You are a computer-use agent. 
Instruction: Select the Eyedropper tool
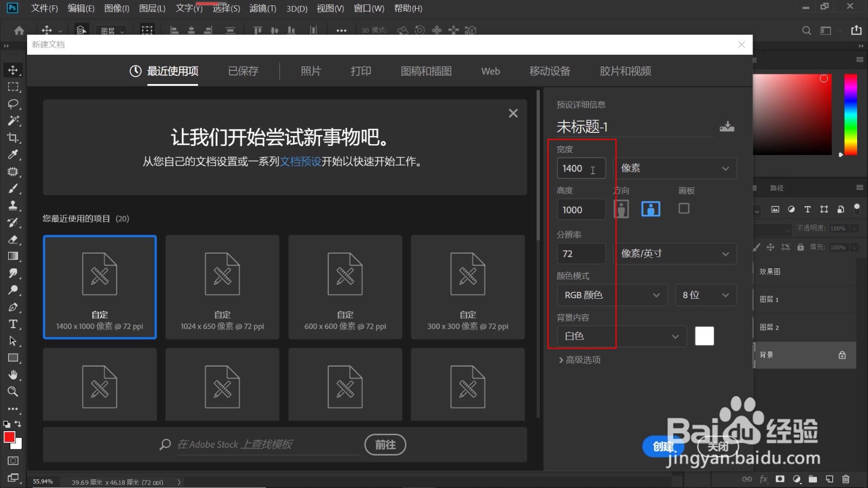click(x=13, y=155)
